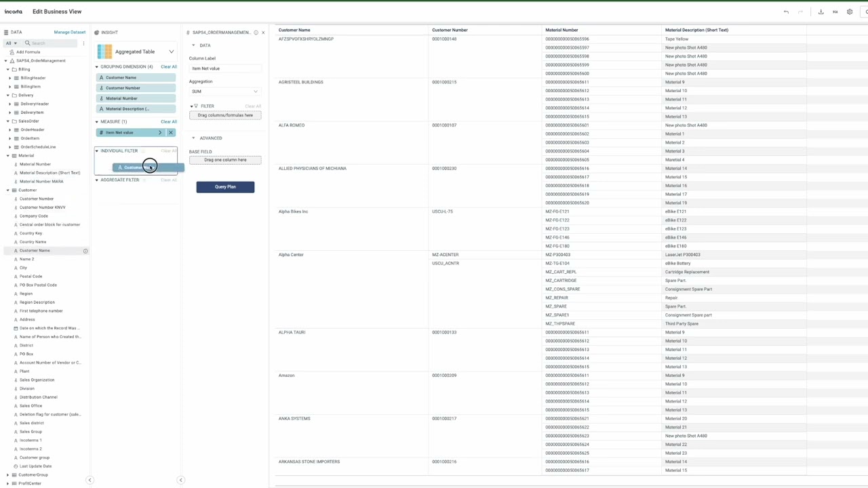
Task: Click the download icon in top toolbar
Action: tap(821, 12)
